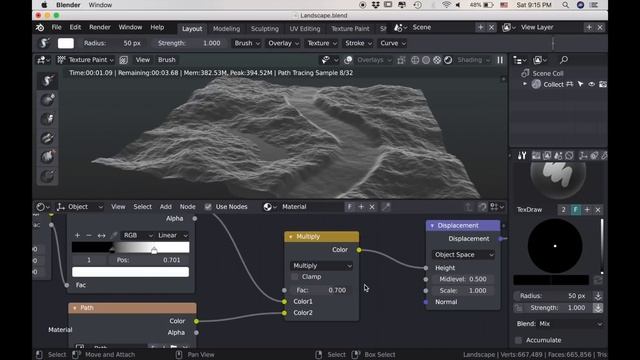Click the Fac 0.700 field on Multiply node

click(322, 290)
